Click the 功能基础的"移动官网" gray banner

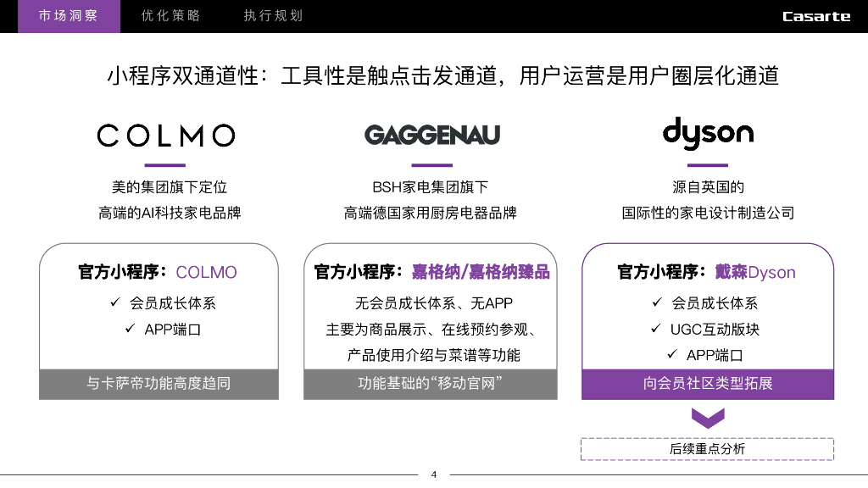click(x=430, y=384)
